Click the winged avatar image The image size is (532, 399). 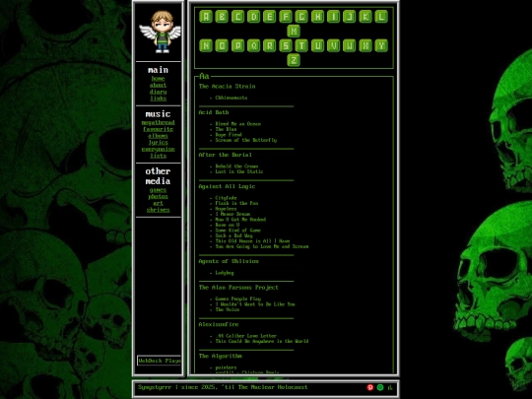coord(161,32)
